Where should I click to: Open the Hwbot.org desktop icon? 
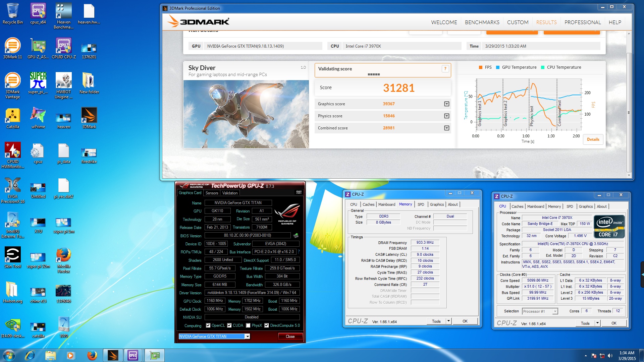tap(12, 293)
